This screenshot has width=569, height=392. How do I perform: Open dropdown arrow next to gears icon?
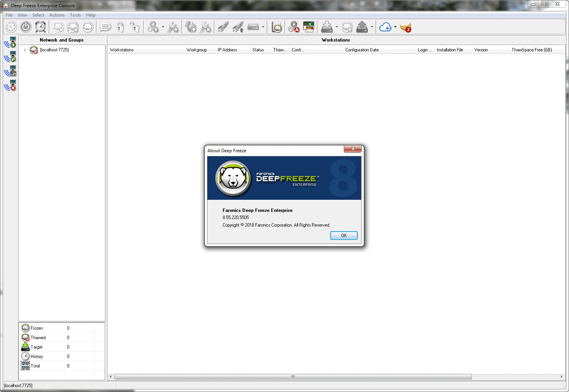click(163, 27)
